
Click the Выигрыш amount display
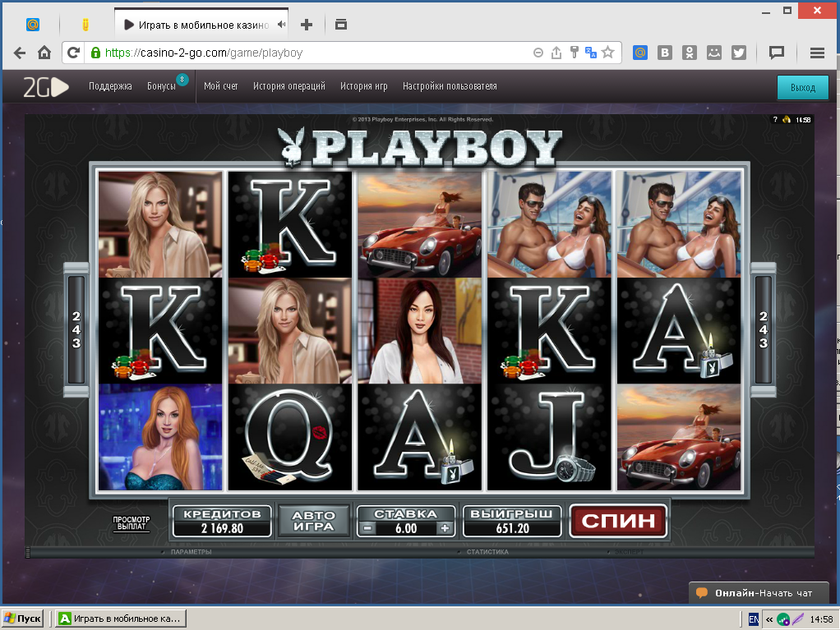click(512, 521)
